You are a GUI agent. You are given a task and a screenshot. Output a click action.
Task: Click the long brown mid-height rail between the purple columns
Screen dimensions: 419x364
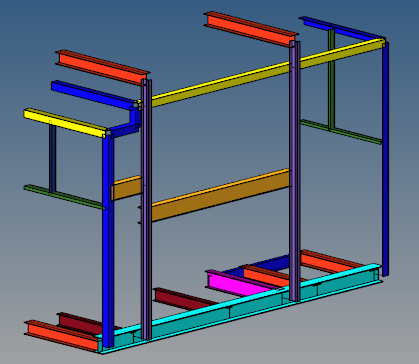tap(220, 196)
